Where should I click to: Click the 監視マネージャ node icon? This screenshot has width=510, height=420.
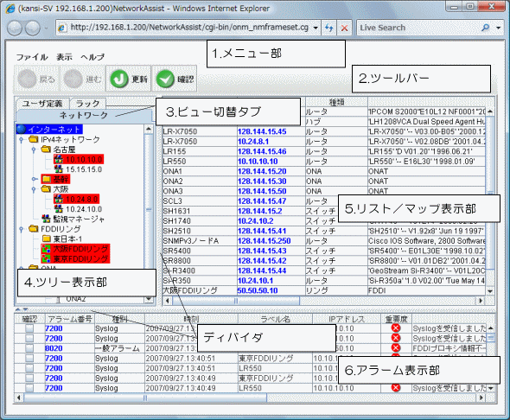pos(46,219)
